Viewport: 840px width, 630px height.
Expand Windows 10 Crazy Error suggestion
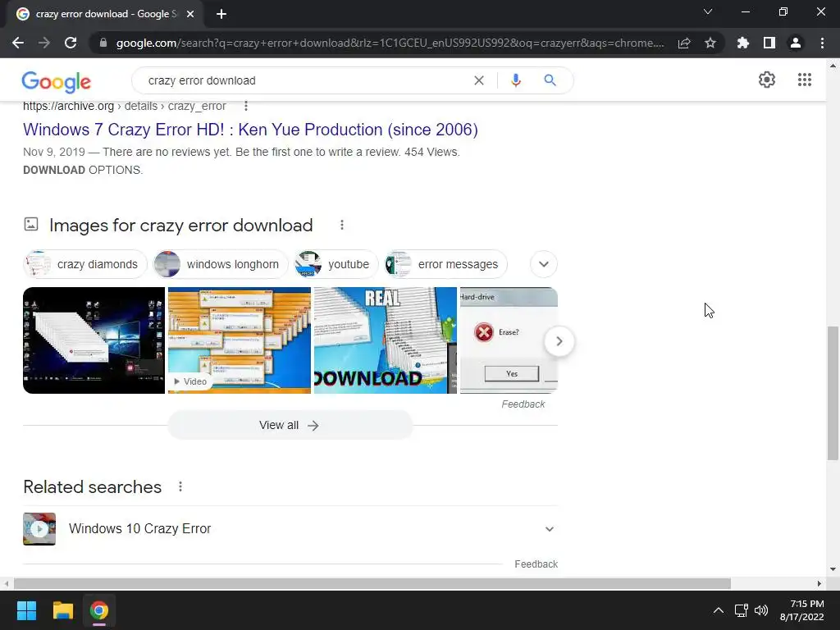pyautogui.click(x=549, y=529)
